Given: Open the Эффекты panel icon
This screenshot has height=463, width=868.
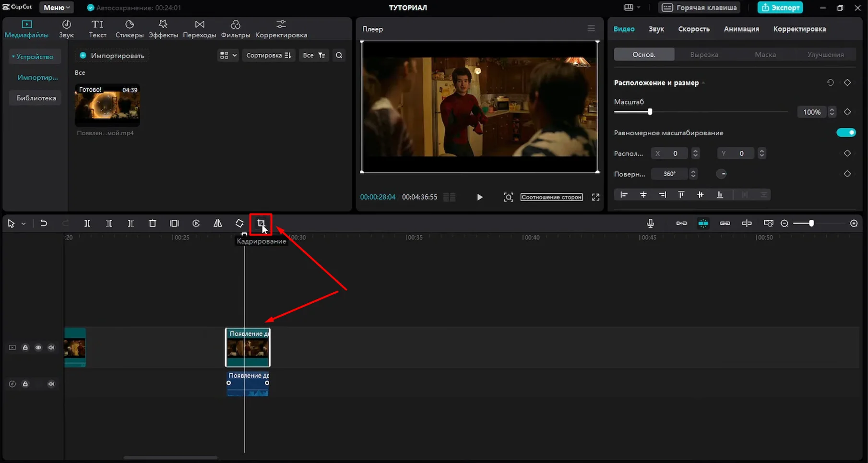Looking at the screenshot, I should tap(163, 29).
